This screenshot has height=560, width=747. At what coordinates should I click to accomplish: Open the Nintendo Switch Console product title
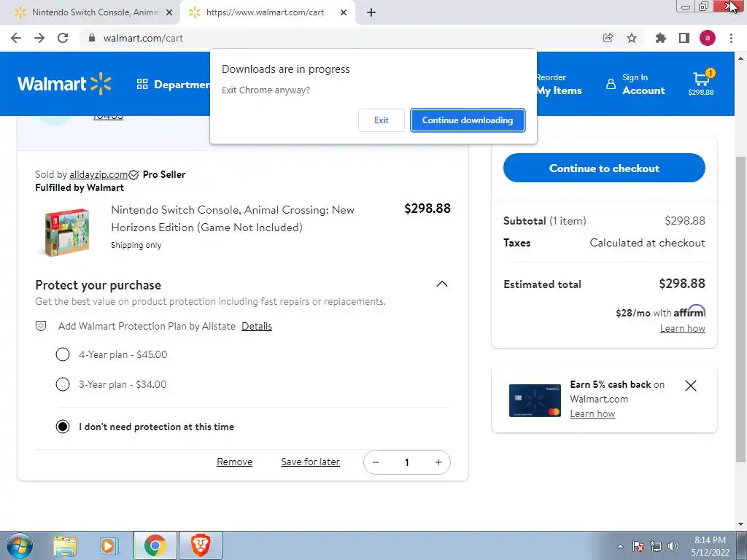[233, 219]
